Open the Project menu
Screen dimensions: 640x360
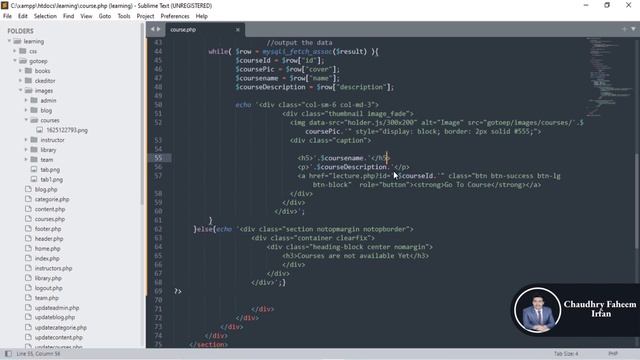pos(145,16)
